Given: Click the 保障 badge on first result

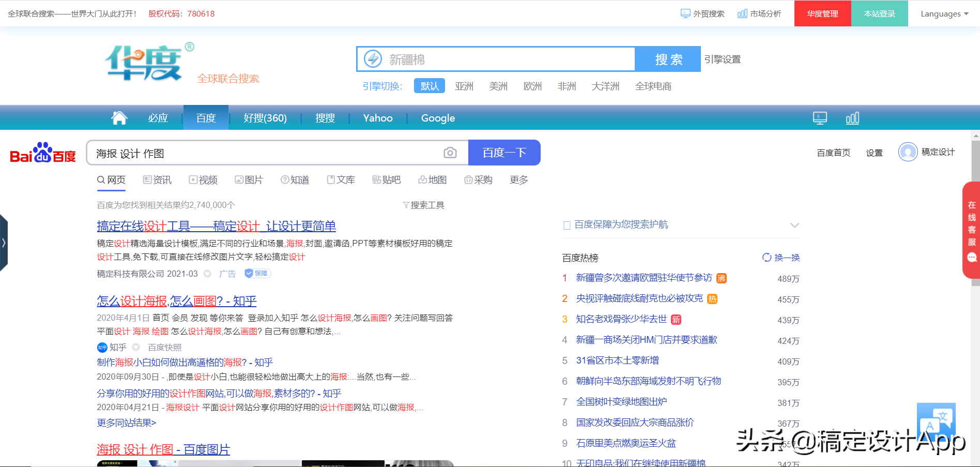Looking at the screenshot, I should click(257, 273).
